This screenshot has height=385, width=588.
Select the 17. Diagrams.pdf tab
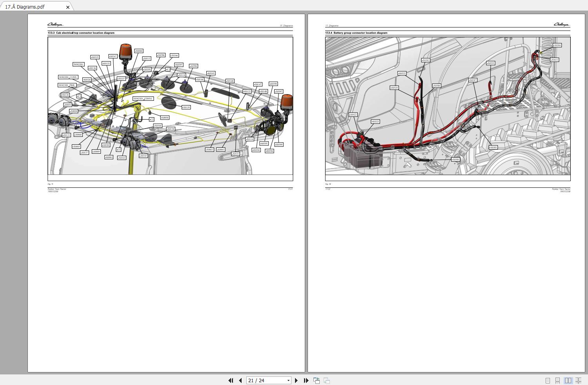point(25,7)
